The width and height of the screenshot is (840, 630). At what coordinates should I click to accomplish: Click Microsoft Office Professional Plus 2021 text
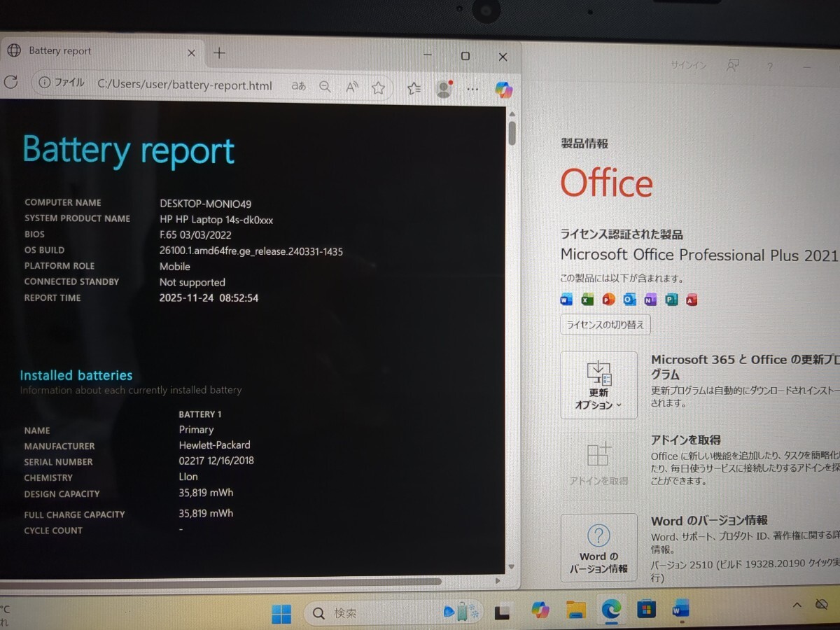click(x=699, y=255)
